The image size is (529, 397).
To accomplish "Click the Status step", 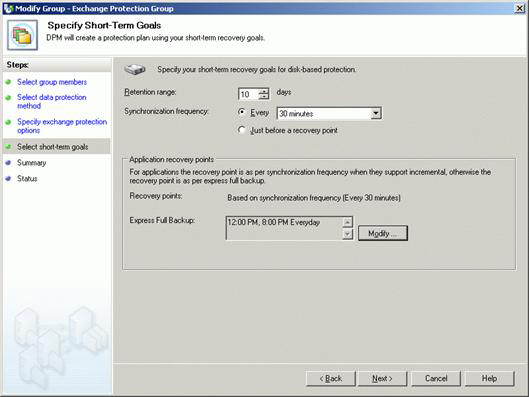I will pos(27,178).
